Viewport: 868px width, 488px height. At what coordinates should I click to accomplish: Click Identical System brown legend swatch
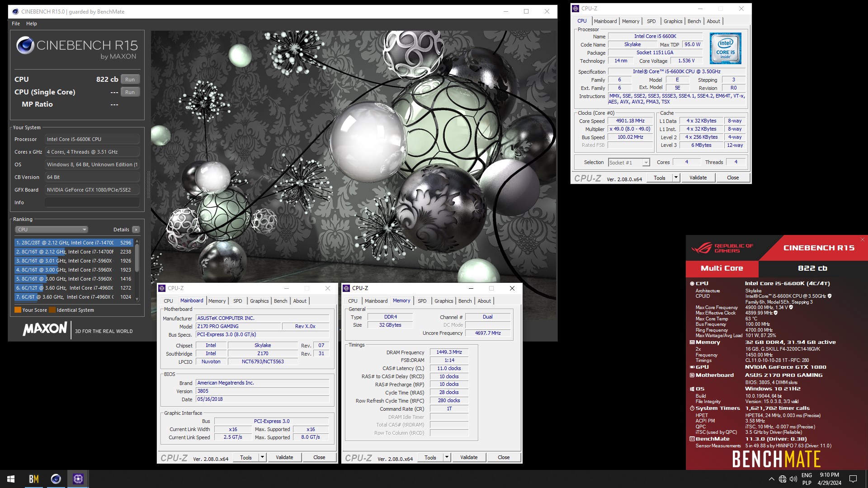coord(52,310)
